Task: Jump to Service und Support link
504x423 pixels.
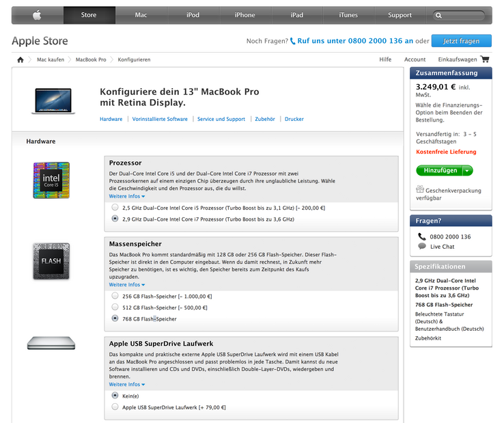Action: click(221, 119)
